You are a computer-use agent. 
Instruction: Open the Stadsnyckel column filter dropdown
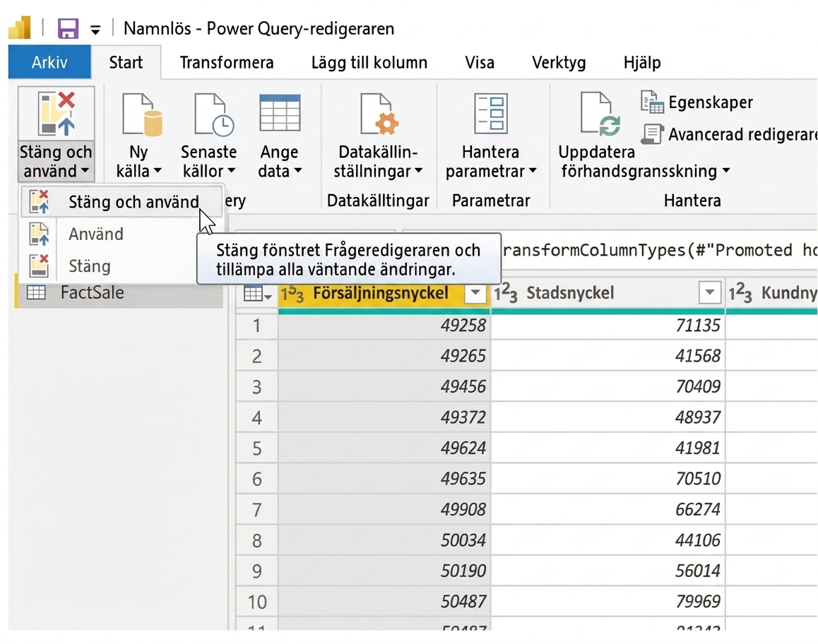coord(709,293)
